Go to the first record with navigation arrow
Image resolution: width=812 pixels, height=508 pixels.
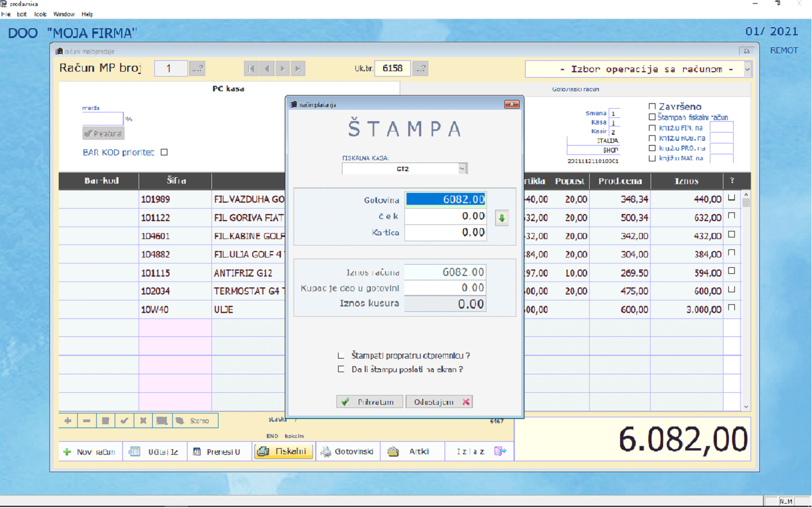pos(251,68)
